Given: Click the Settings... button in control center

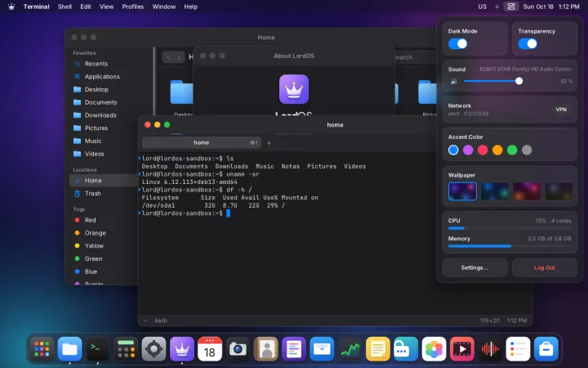Looking at the screenshot, I should tap(474, 267).
